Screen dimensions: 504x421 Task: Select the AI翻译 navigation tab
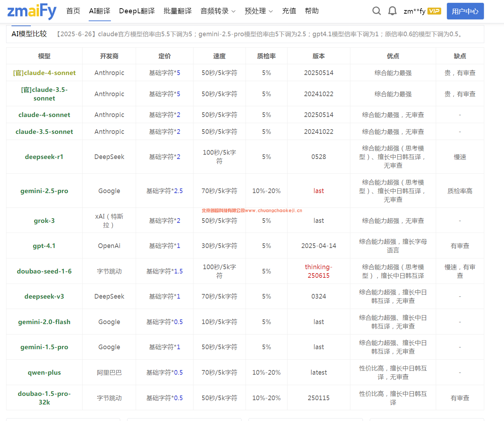pyautogui.click(x=100, y=11)
